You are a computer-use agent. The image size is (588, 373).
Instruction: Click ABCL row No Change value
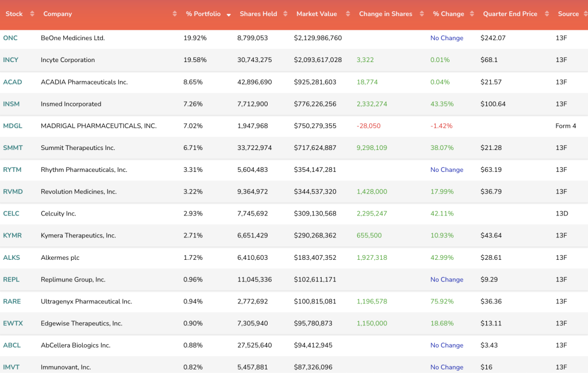click(447, 345)
